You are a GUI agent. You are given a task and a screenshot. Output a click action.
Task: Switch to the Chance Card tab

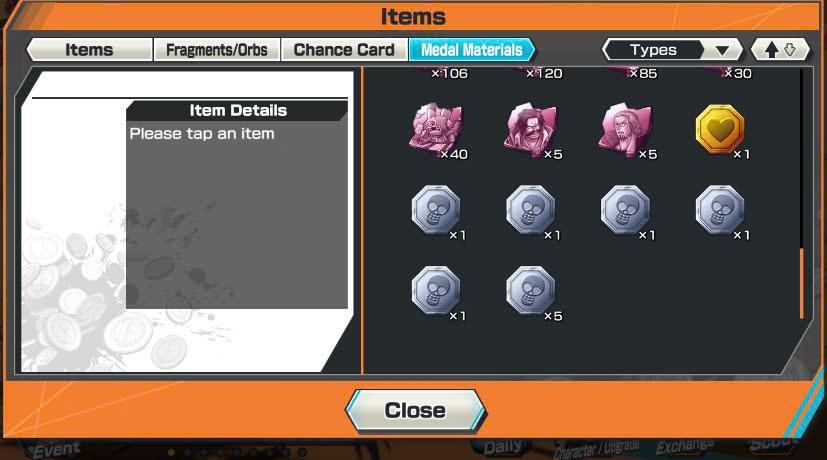pyautogui.click(x=344, y=50)
